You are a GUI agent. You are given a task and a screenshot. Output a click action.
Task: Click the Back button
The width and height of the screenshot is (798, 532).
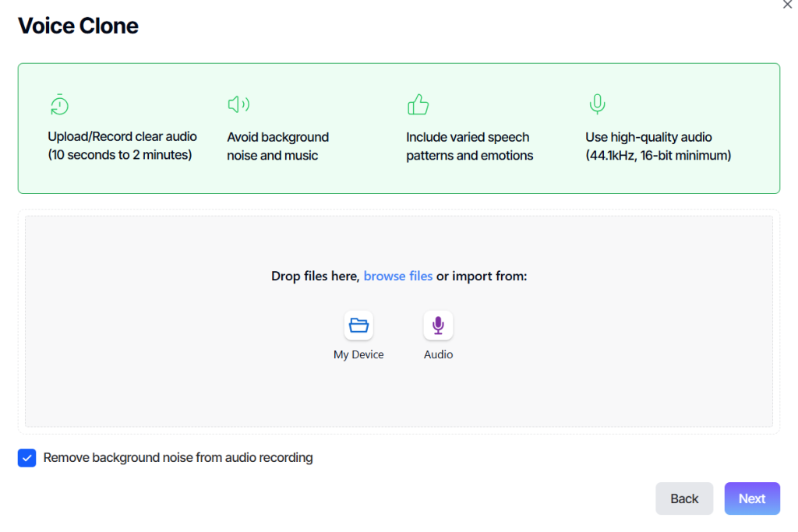point(684,498)
